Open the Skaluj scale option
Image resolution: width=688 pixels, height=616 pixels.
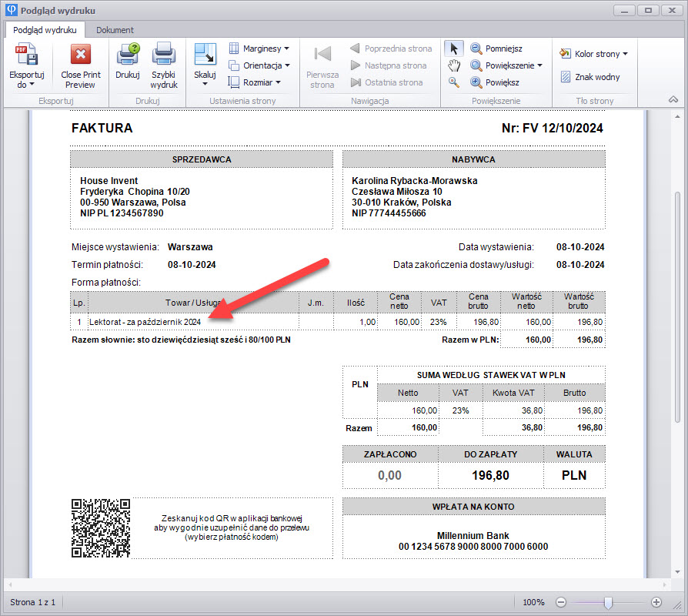coord(205,66)
